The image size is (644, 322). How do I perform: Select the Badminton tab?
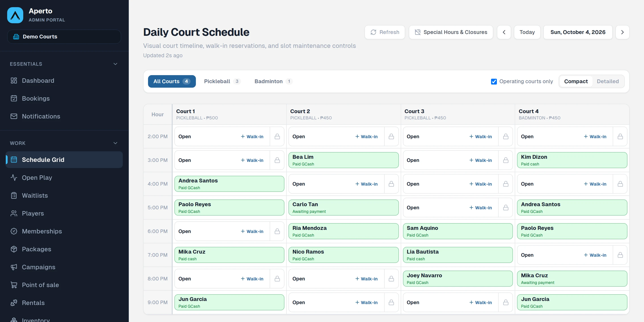[x=273, y=81]
